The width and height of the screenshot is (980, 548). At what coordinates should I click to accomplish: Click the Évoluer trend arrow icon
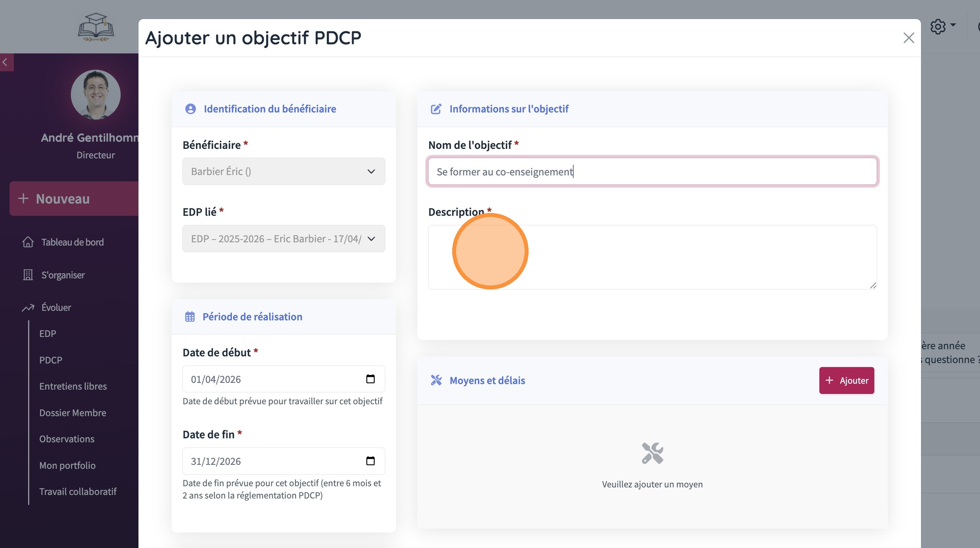pos(28,308)
